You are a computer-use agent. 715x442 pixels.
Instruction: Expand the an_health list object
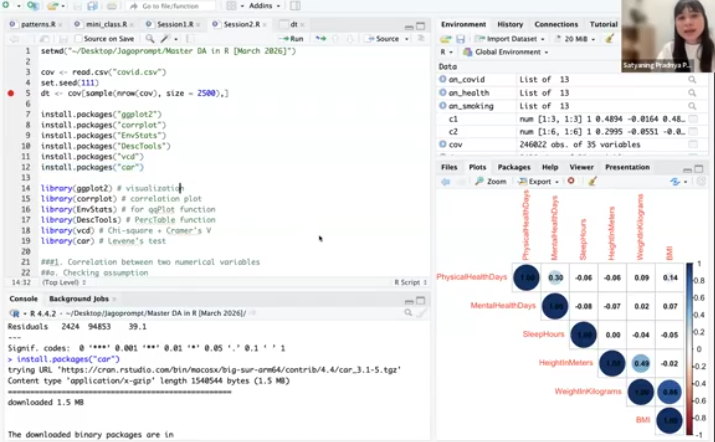tap(443, 92)
